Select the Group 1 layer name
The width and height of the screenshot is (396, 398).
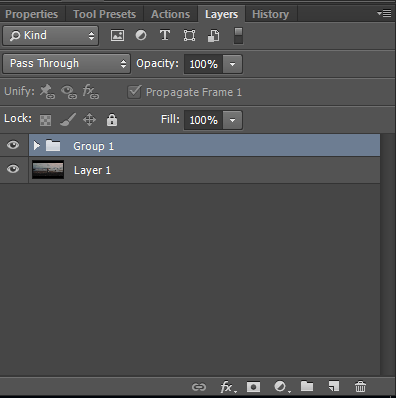pyautogui.click(x=94, y=146)
